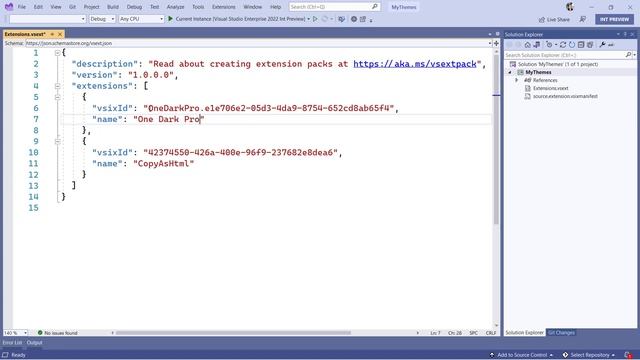Close the Extensions.vsext tab
This screenshot has height=360, width=640.
(x=60, y=34)
